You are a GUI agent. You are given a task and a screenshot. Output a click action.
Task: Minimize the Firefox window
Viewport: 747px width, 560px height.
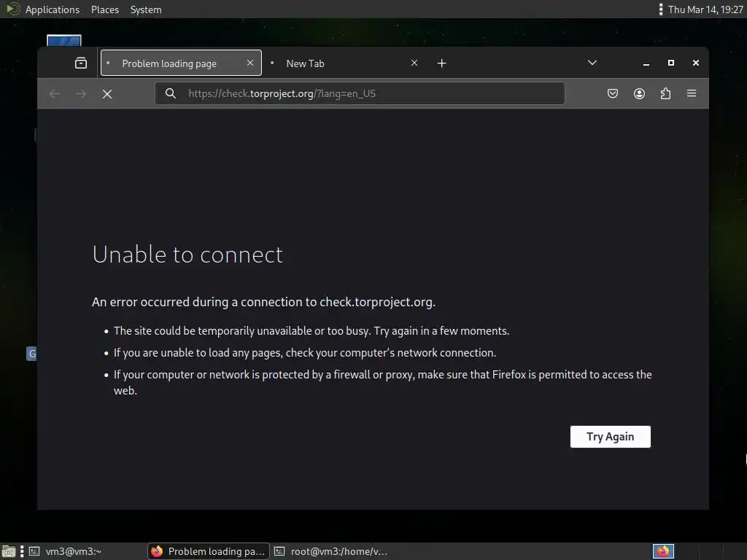[646, 63]
